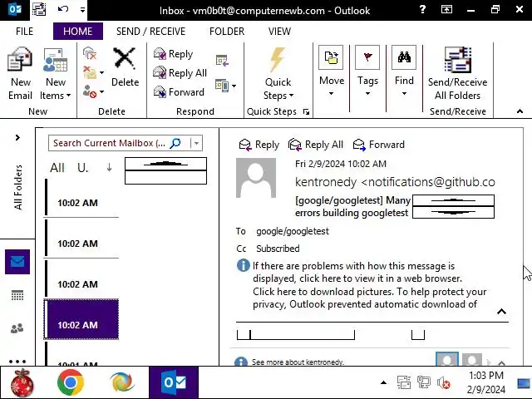Select the second 10:02 AM message
Image resolution: width=532 pixels, height=399 pixels.
81,238
